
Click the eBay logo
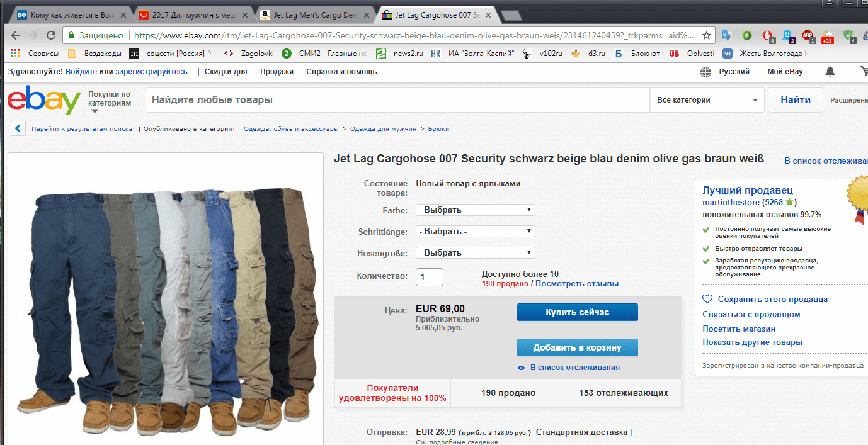tap(43, 99)
